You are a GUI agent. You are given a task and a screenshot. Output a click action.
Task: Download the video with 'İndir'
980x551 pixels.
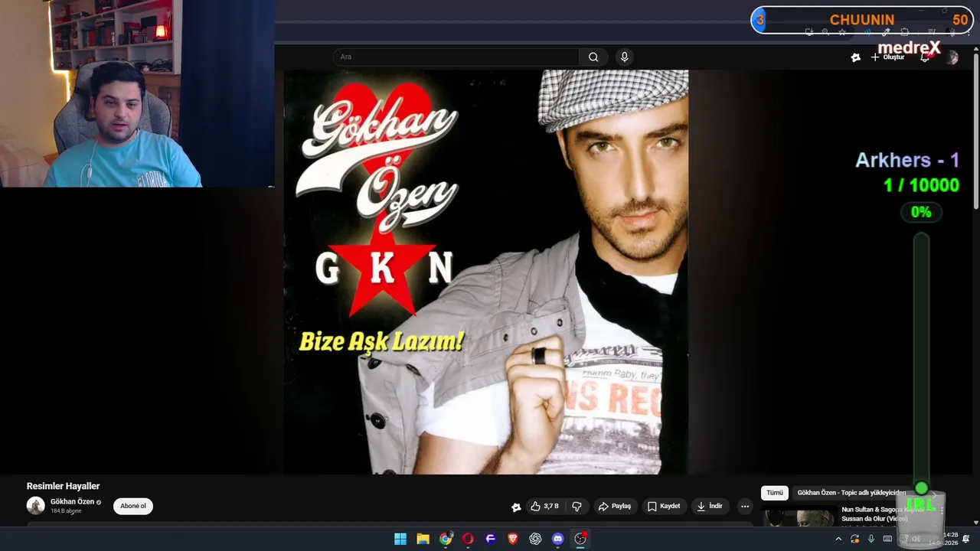tap(710, 507)
